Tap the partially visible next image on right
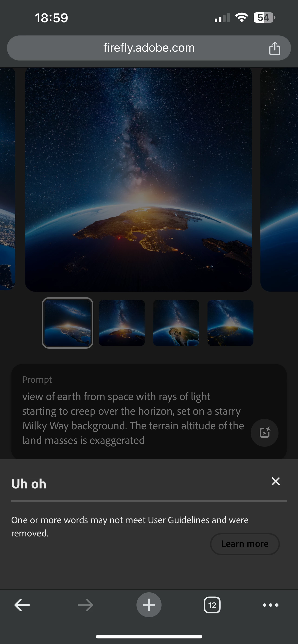Screen dimensions: 298x644 [x=279, y=179]
